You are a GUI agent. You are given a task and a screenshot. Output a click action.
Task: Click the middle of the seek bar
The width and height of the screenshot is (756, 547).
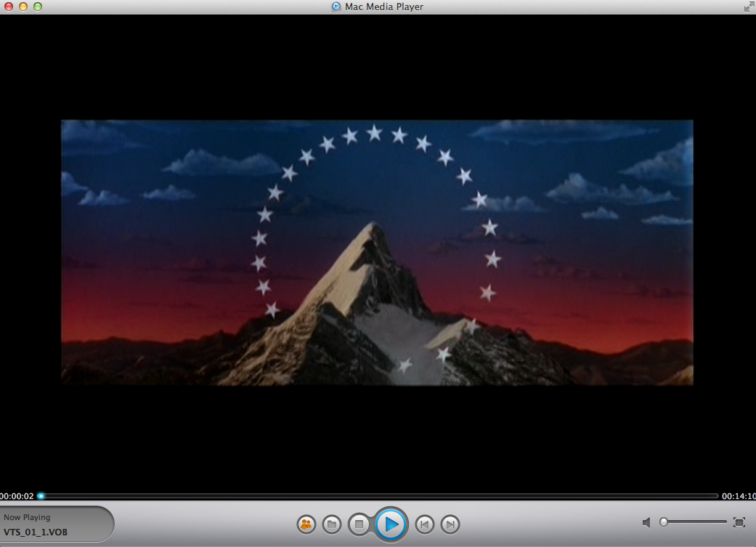coord(379,496)
